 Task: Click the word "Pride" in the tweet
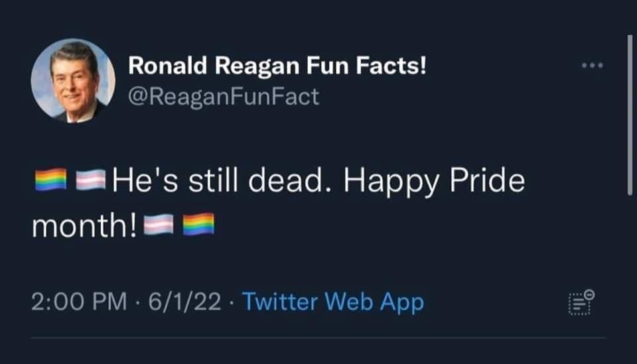[487, 180]
